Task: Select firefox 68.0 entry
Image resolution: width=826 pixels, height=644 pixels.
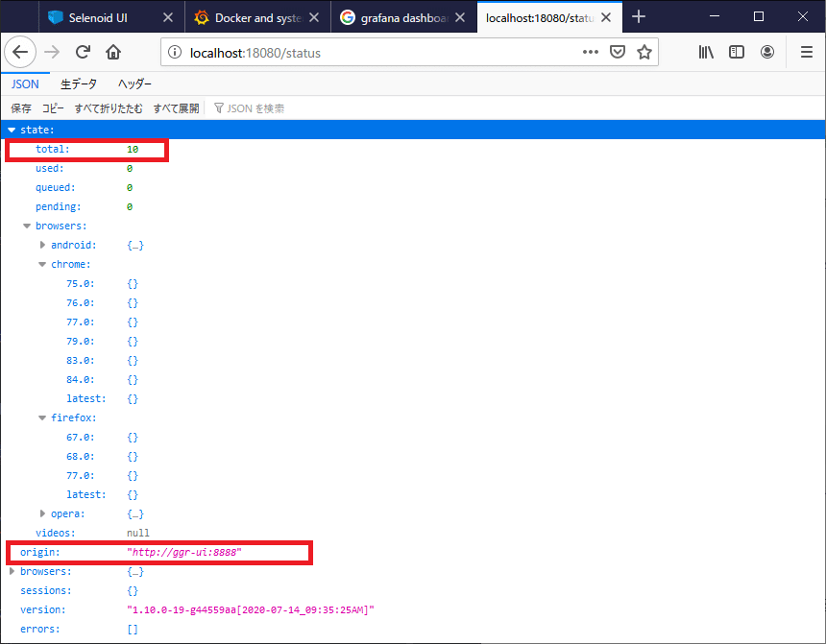Action: pyautogui.click(x=413, y=456)
